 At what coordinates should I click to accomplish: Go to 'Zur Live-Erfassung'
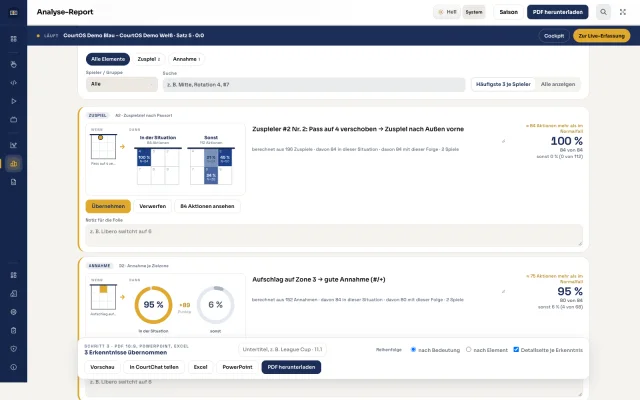point(601,36)
